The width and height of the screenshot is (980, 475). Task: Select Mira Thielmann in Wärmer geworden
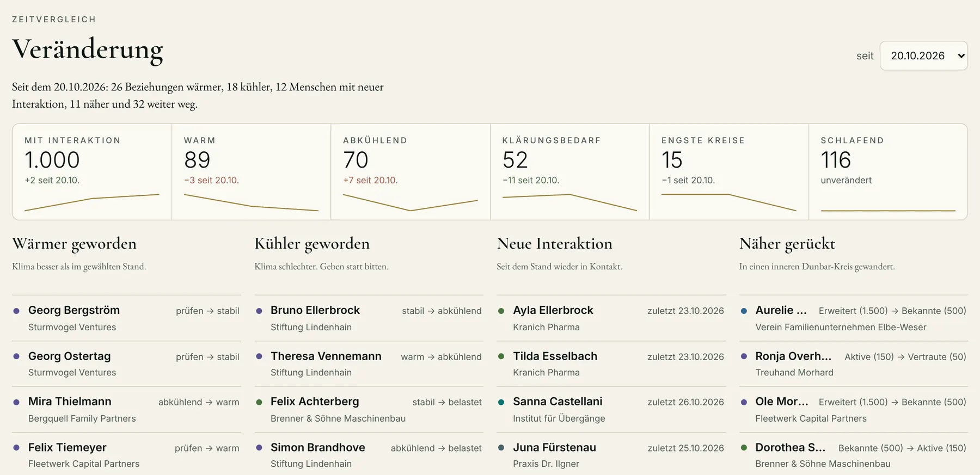tap(126, 410)
